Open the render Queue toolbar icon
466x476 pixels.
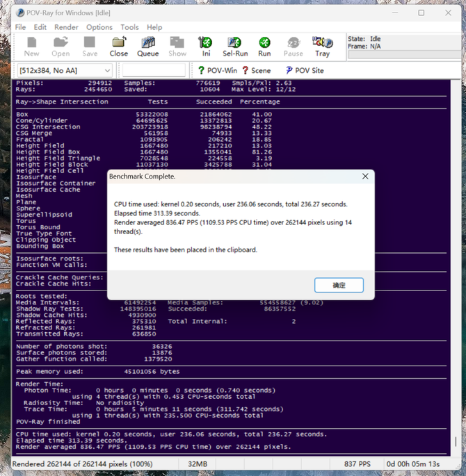[148, 47]
